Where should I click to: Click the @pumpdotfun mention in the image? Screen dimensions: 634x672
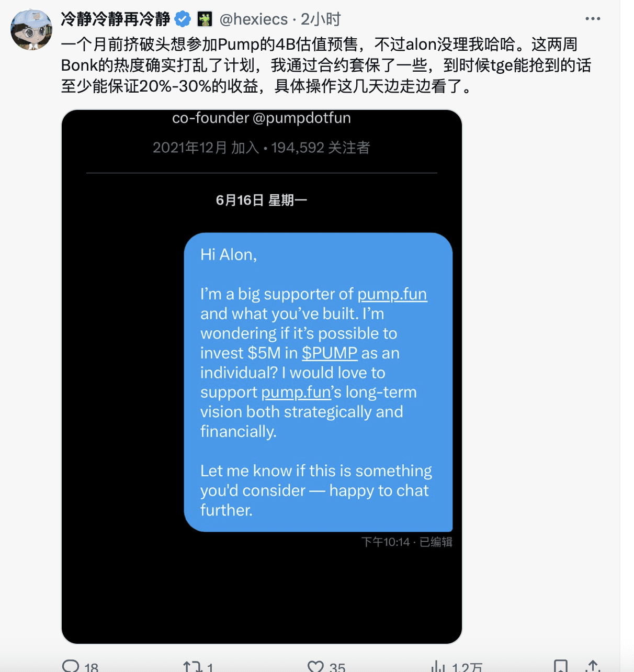point(302,118)
